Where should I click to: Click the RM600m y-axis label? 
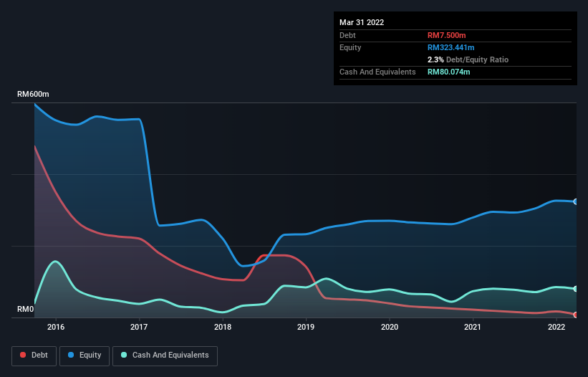click(33, 94)
